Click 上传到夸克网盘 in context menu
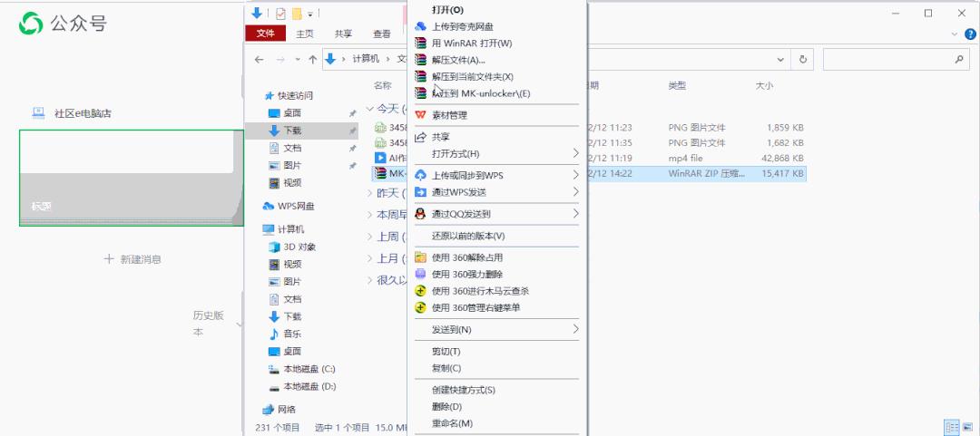 pos(463,27)
